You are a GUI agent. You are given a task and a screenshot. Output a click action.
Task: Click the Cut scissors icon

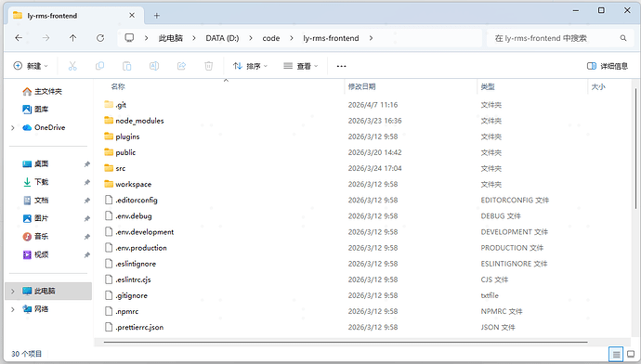point(72,66)
